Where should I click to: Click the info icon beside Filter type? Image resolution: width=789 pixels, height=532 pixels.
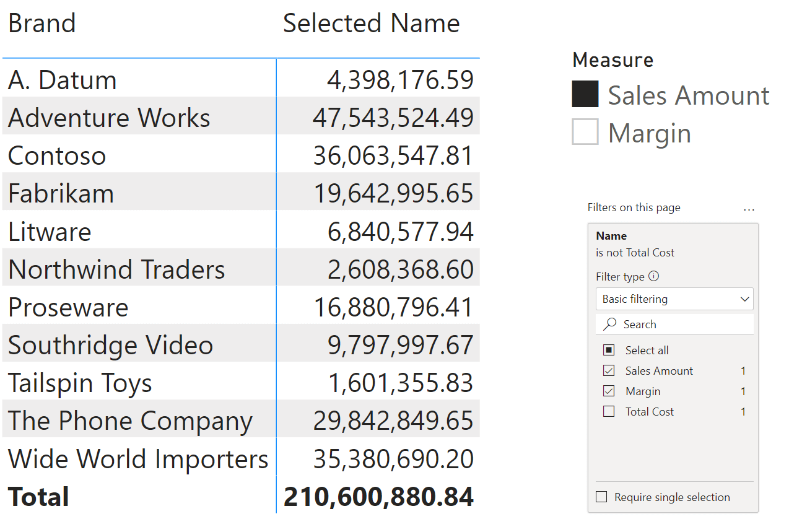pos(653,276)
